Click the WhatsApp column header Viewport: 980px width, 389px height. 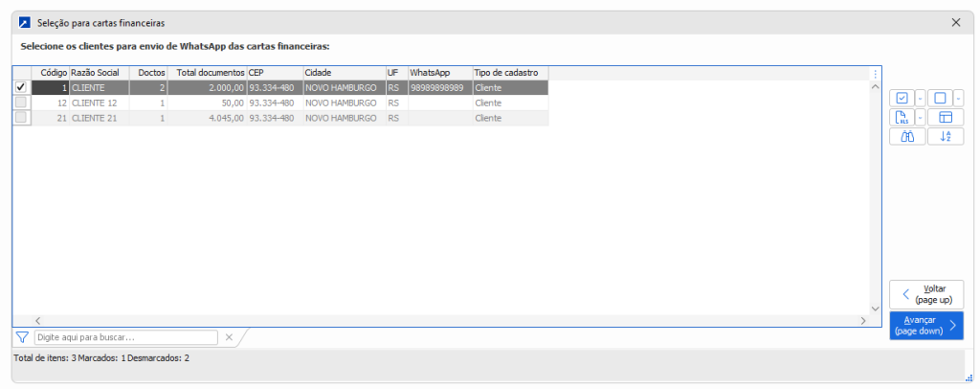click(440, 73)
